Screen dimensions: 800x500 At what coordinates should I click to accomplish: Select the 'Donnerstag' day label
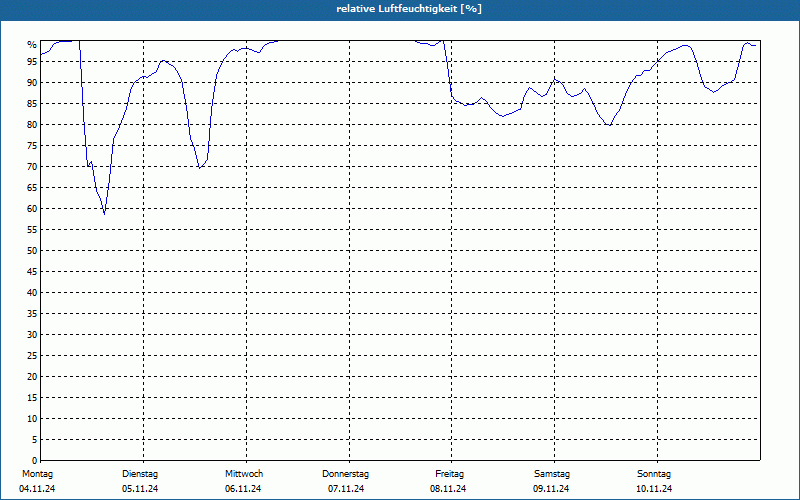(x=345, y=474)
